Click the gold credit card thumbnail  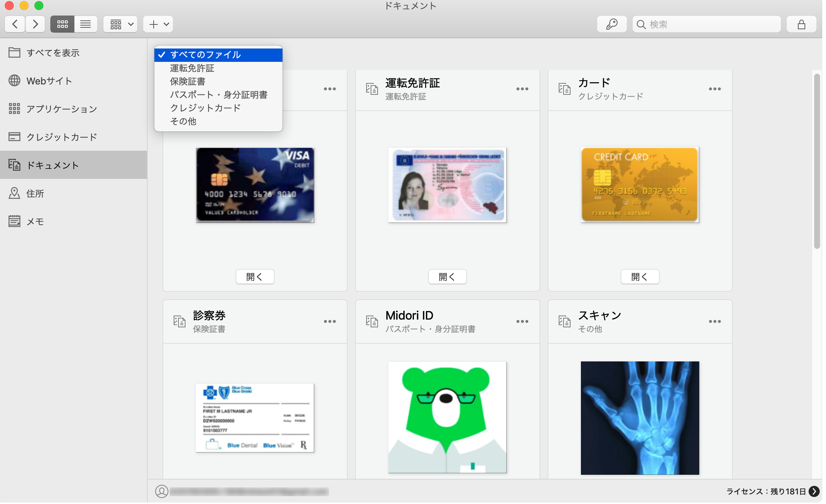tap(640, 184)
